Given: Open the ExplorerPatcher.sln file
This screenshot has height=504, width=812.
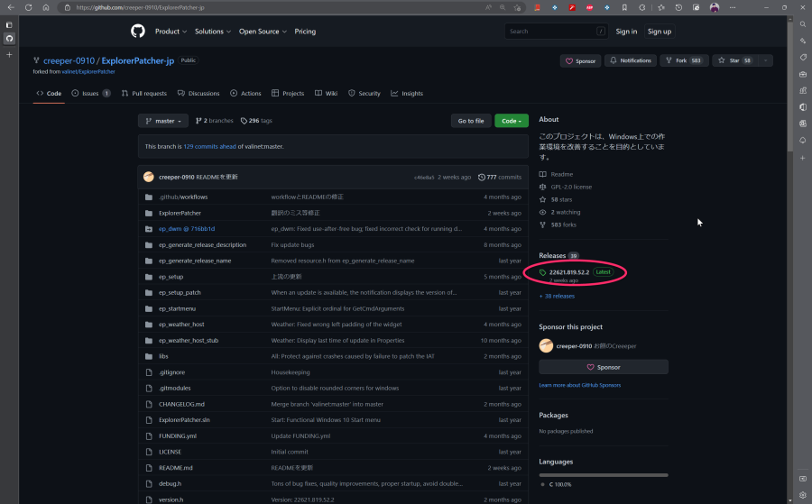Looking at the screenshot, I should [184, 419].
